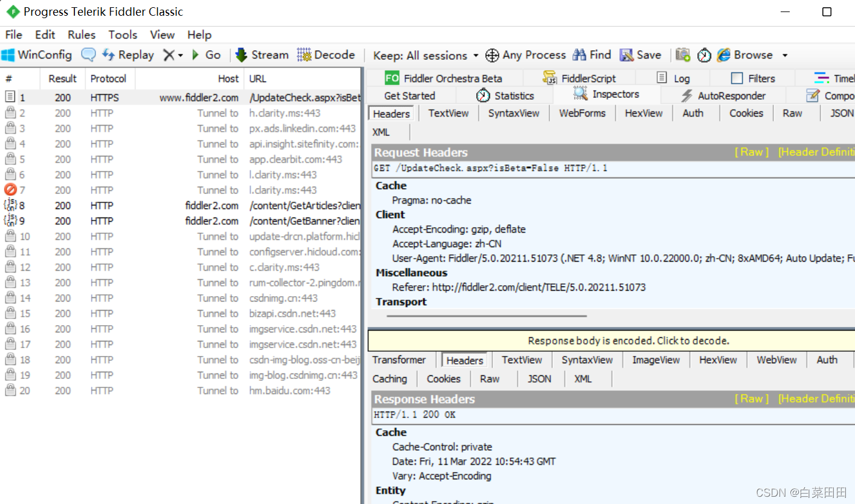
Task: Select csdnimg.cn:443 session row
Action: (181, 298)
